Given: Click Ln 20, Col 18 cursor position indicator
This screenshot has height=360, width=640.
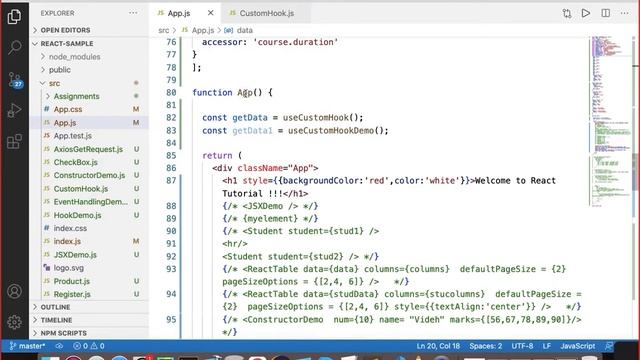Looking at the screenshot, I should point(438,346).
